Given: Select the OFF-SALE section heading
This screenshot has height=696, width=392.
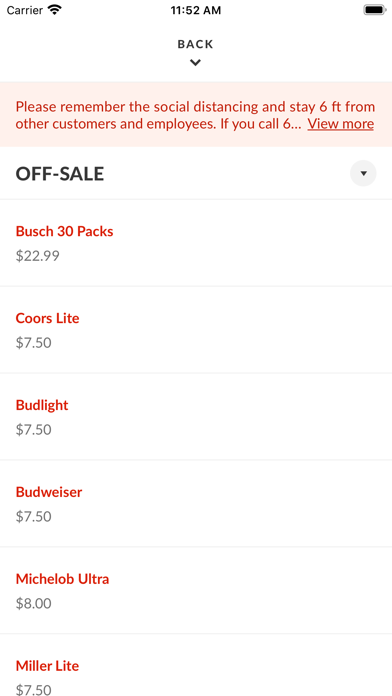Looking at the screenshot, I should point(60,174).
